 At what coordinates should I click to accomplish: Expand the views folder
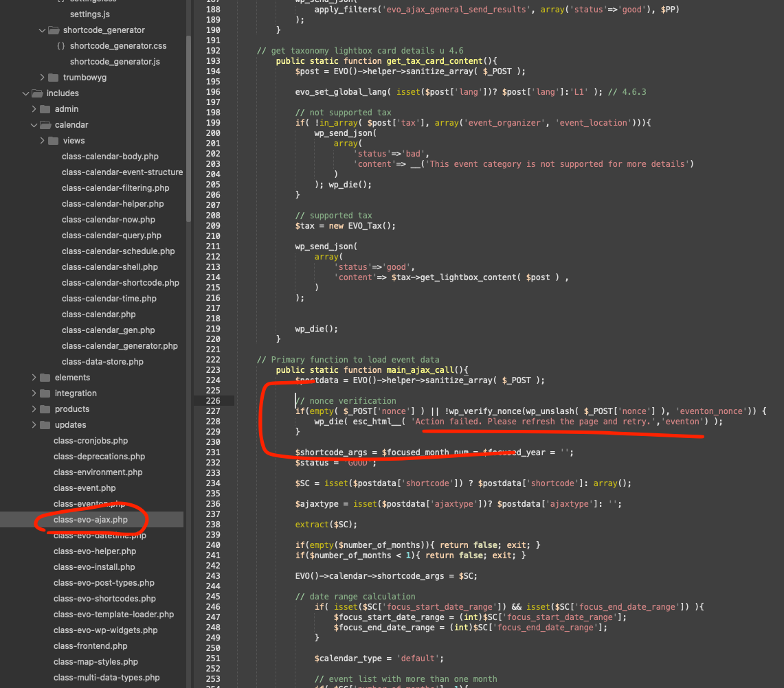pyautogui.click(x=42, y=141)
